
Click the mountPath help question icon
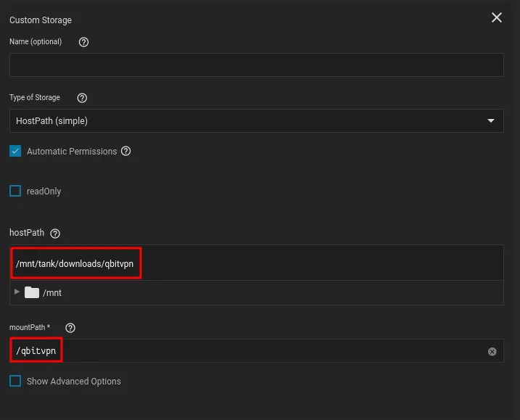tap(70, 328)
